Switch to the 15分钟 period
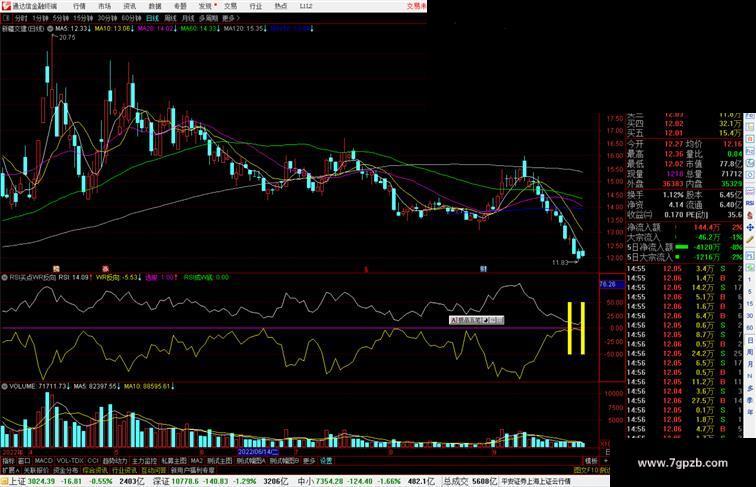This screenshot has height=487, width=756. 83,18
